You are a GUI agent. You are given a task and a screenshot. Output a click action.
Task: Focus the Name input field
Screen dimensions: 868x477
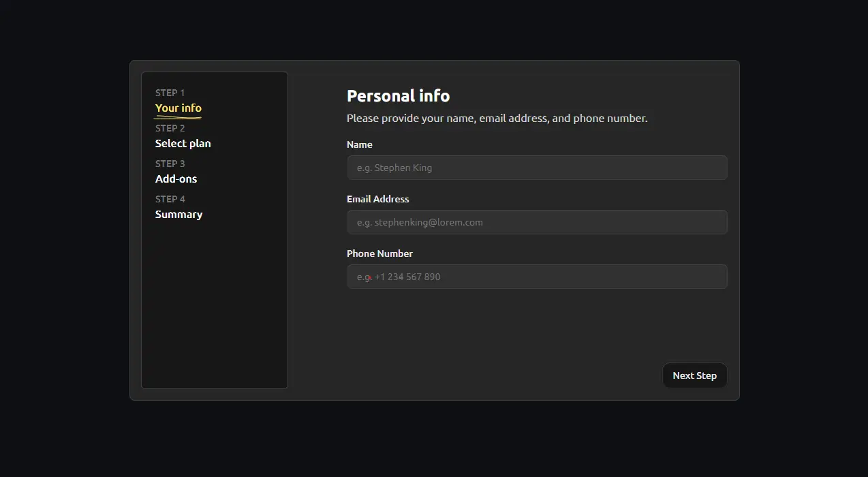tap(537, 168)
